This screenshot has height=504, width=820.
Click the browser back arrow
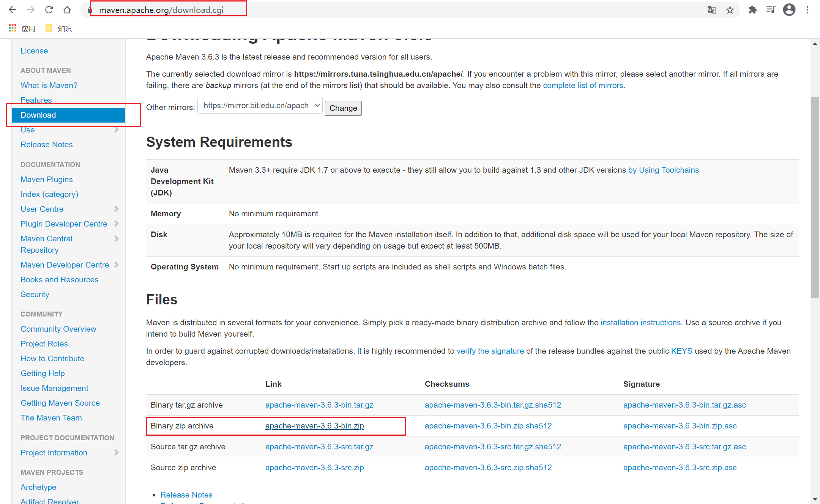(x=12, y=10)
